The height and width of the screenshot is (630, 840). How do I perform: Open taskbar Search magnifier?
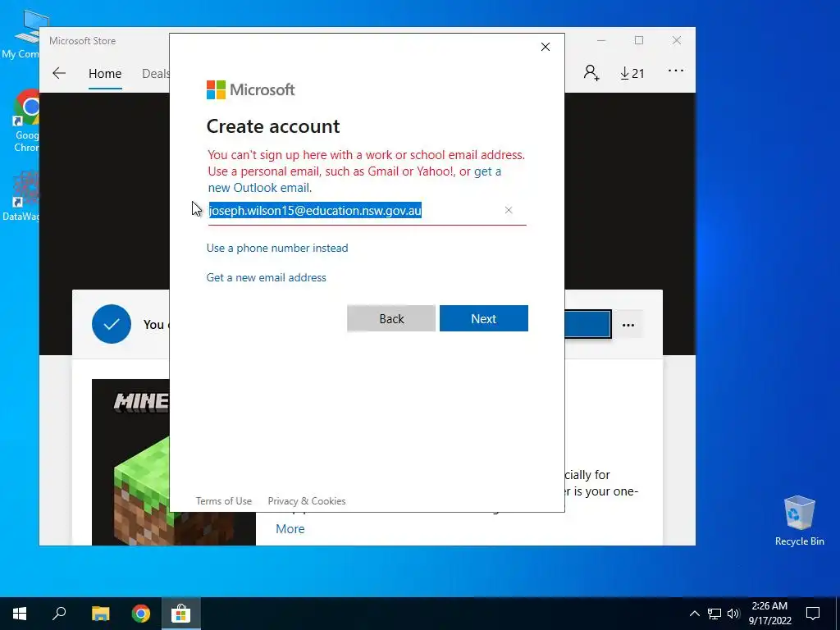[x=59, y=614]
